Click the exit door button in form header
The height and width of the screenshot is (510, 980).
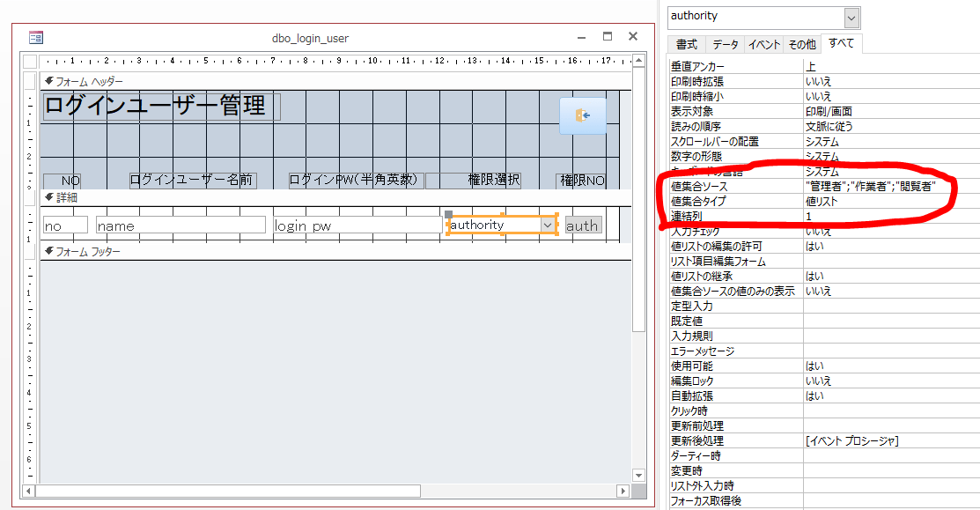583,115
